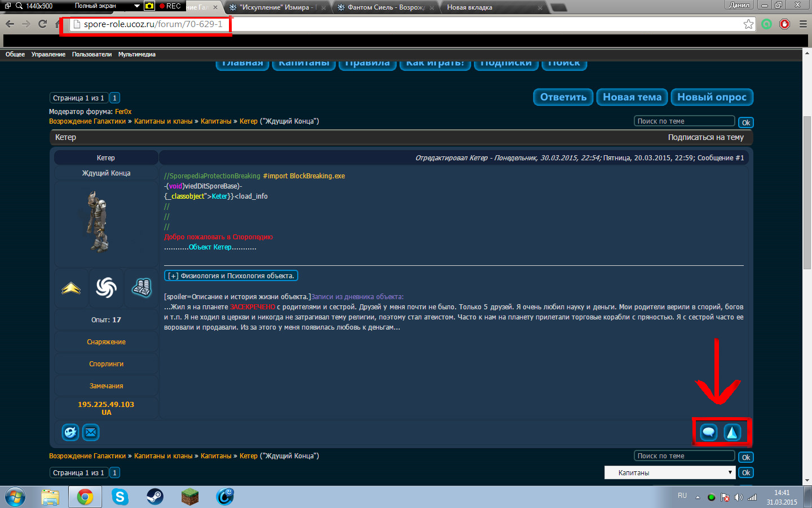Screen dimensions: 812x508
Task: Open the Управление admin menu
Action: coord(48,54)
